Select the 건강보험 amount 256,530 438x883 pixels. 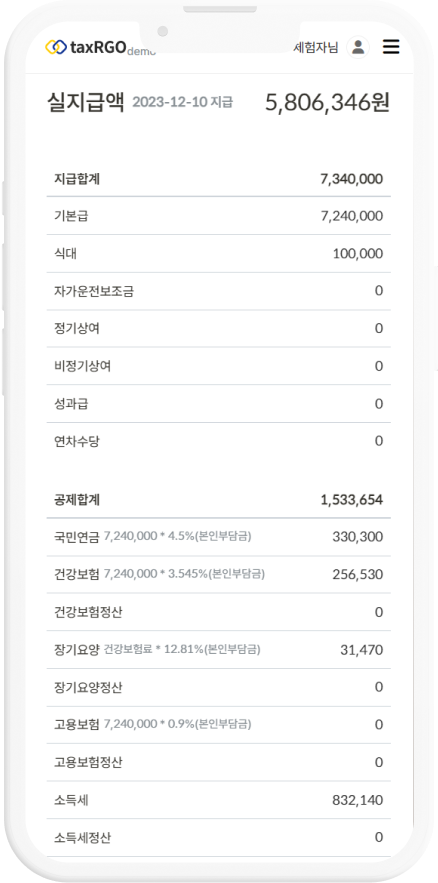tap(357, 574)
